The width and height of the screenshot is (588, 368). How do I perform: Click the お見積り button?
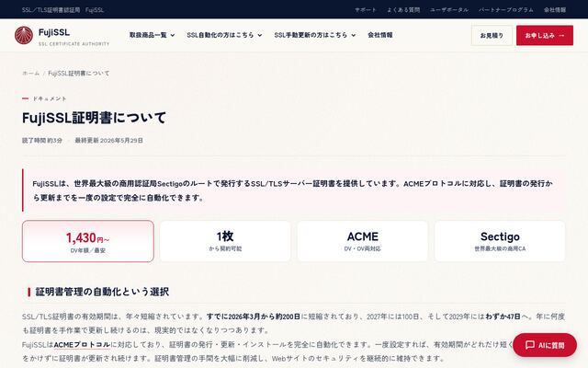(492, 36)
